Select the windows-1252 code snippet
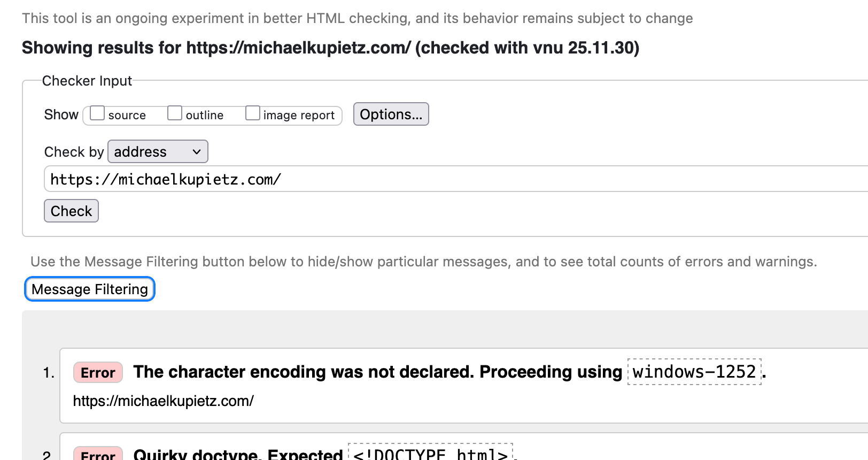 pyautogui.click(x=694, y=372)
